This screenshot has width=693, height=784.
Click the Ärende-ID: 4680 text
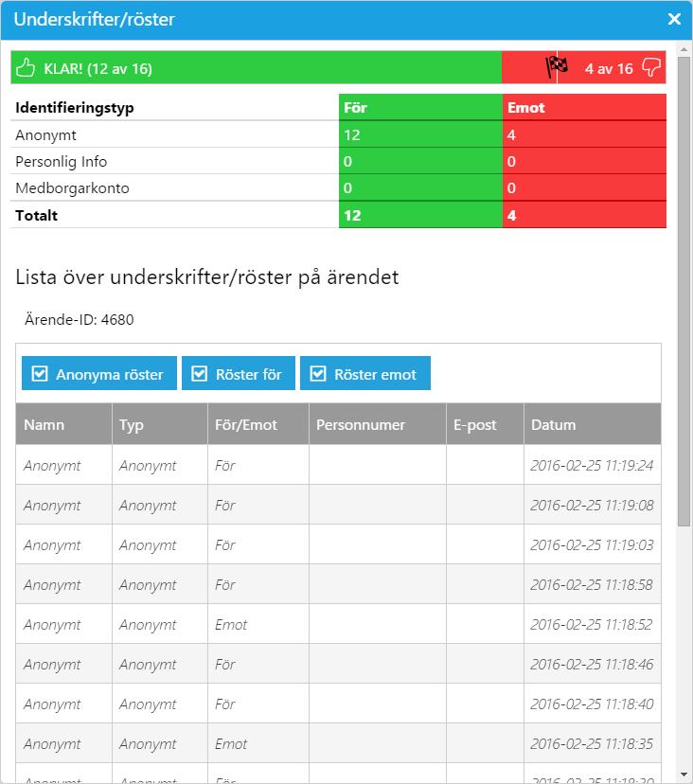[79, 319]
